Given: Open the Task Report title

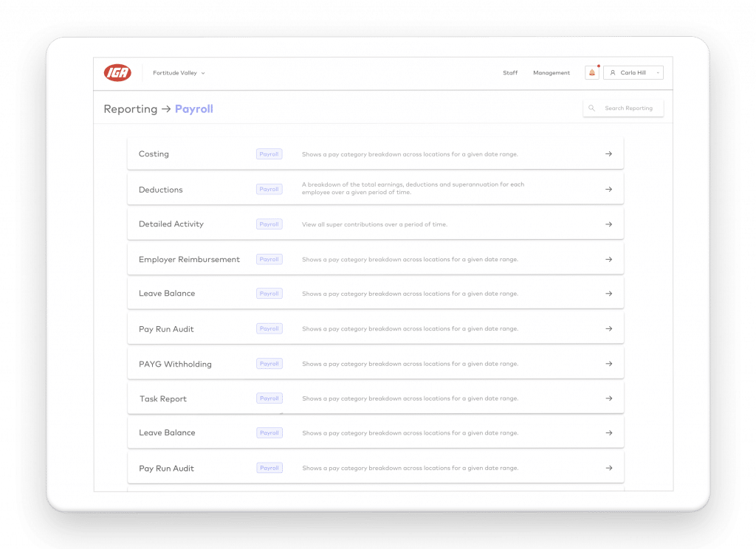Looking at the screenshot, I should point(163,398).
